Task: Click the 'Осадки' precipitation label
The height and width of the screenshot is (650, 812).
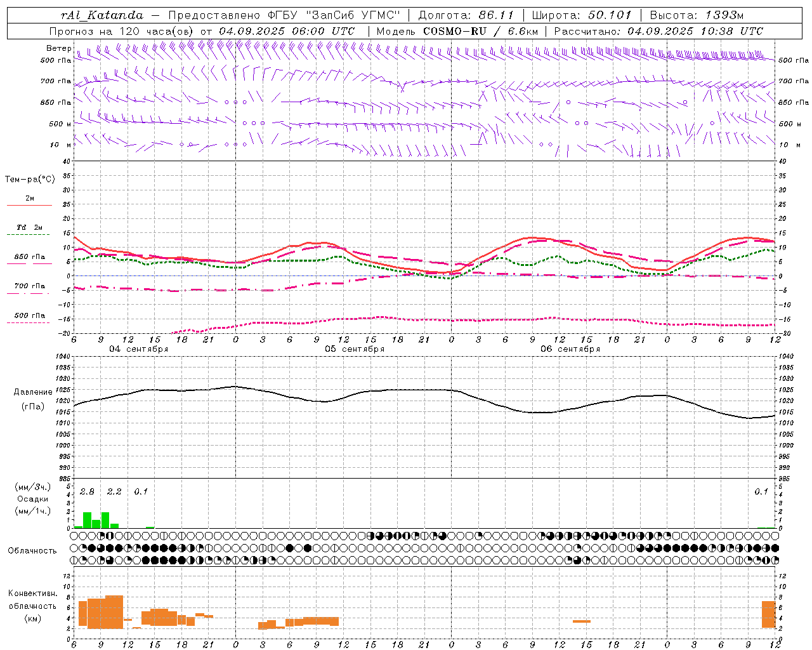Action: (x=33, y=499)
